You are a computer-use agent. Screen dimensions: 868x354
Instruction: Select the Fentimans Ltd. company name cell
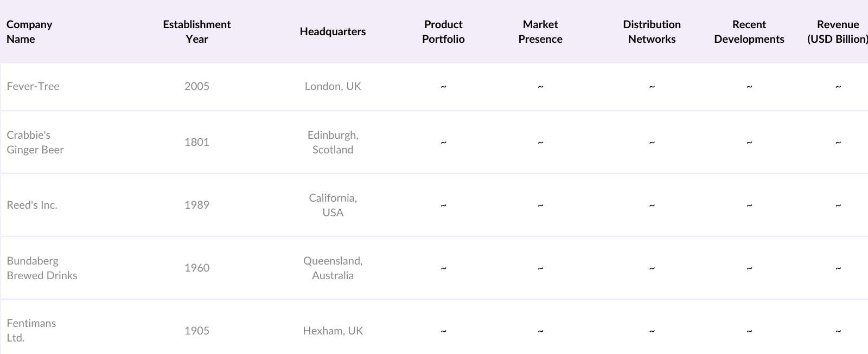point(31,330)
